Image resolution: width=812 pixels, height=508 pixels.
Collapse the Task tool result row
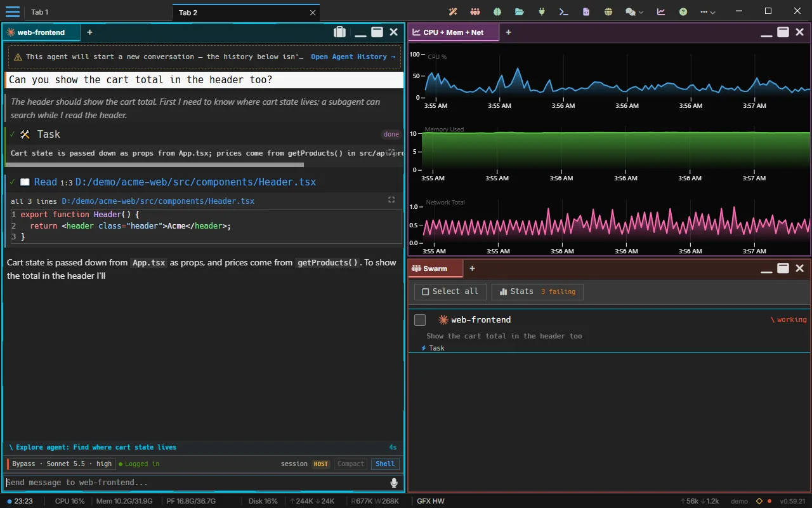(x=203, y=134)
